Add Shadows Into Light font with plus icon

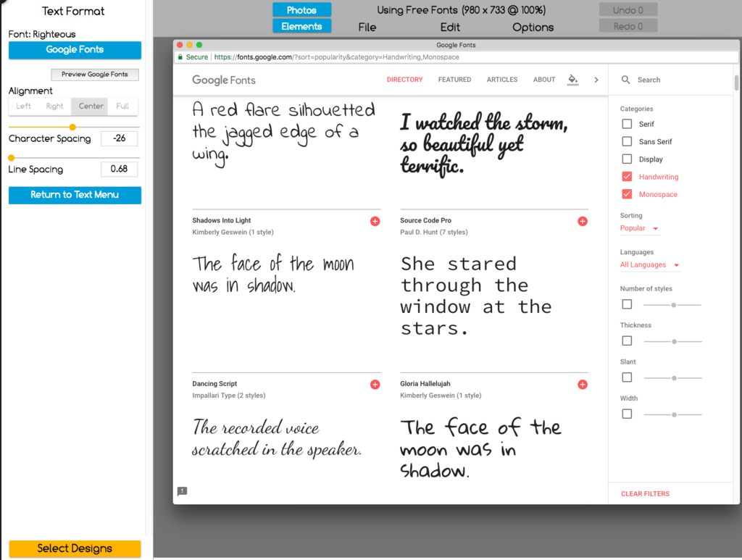pyautogui.click(x=375, y=221)
